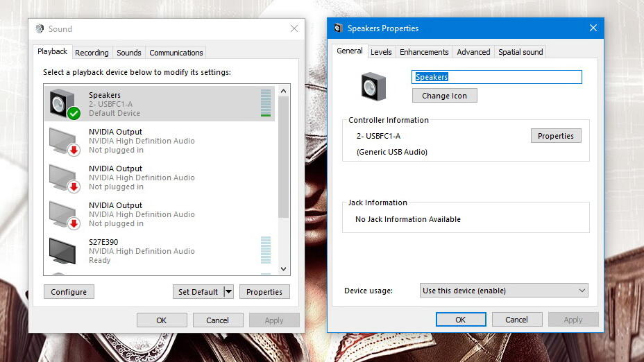Switch to the Advanced tab
Viewport: 644px width, 362px height.
tap(473, 52)
